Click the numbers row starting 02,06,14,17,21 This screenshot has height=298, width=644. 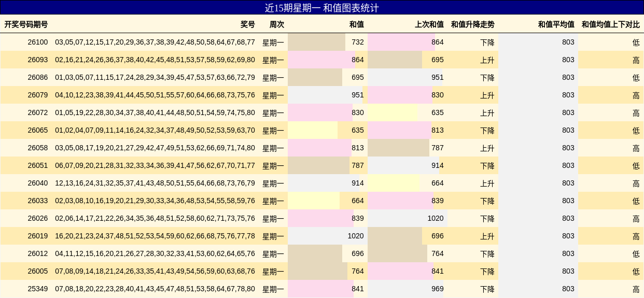(x=155, y=218)
